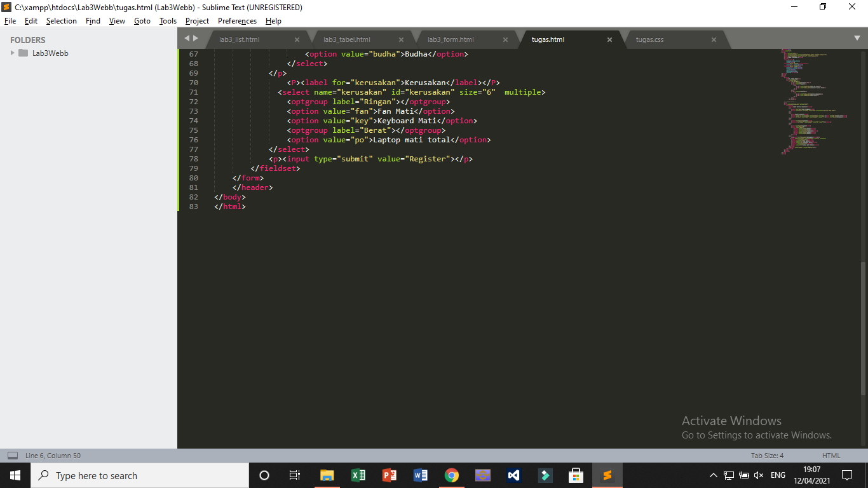Unmute the volume icon in the system tray
Viewport: 868px width, 488px height.
tap(759, 475)
